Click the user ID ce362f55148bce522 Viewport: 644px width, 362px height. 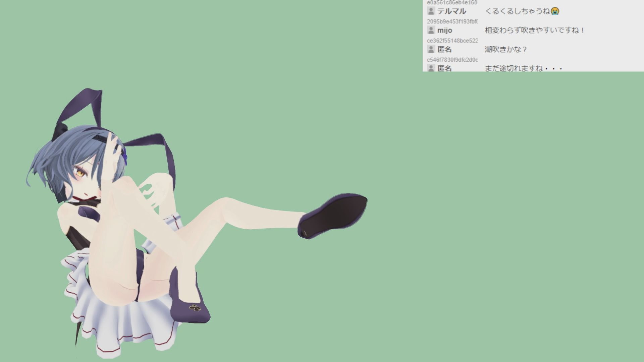point(452,41)
